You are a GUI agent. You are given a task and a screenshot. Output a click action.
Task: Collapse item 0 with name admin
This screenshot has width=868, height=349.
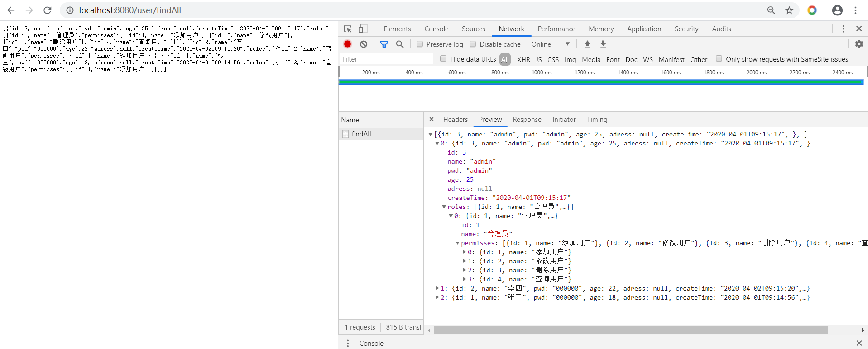click(x=437, y=143)
